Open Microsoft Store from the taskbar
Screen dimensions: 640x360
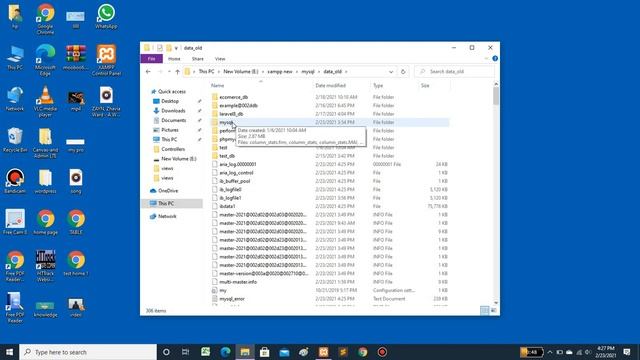(264, 352)
